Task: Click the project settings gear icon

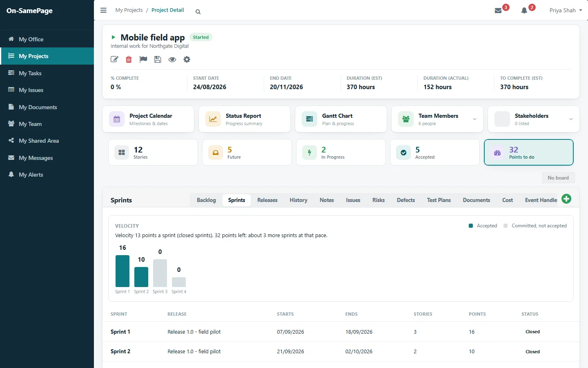Action: pyautogui.click(x=187, y=59)
